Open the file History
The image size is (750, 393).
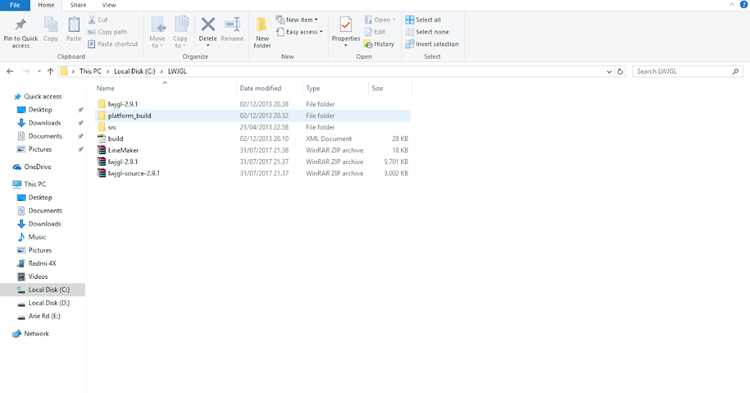point(379,44)
